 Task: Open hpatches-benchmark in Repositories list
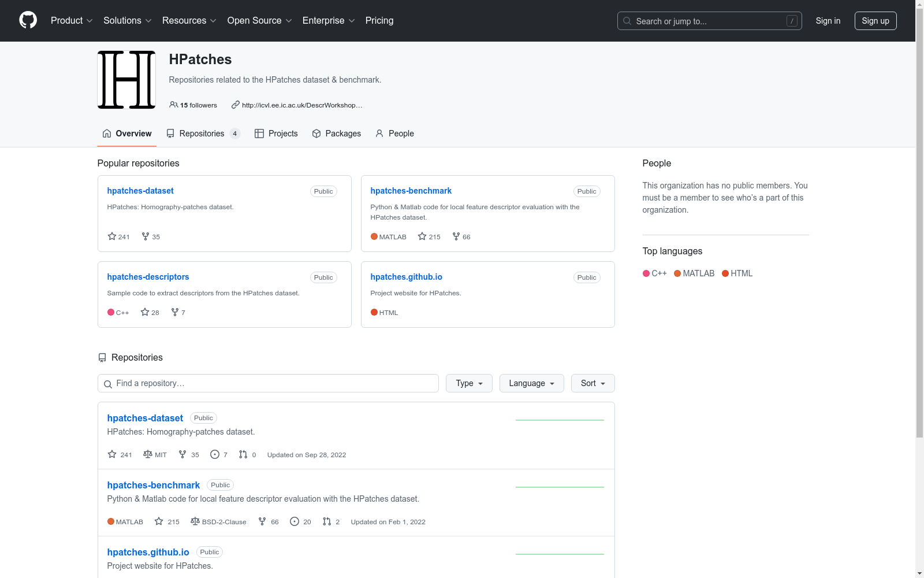point(154,485)
